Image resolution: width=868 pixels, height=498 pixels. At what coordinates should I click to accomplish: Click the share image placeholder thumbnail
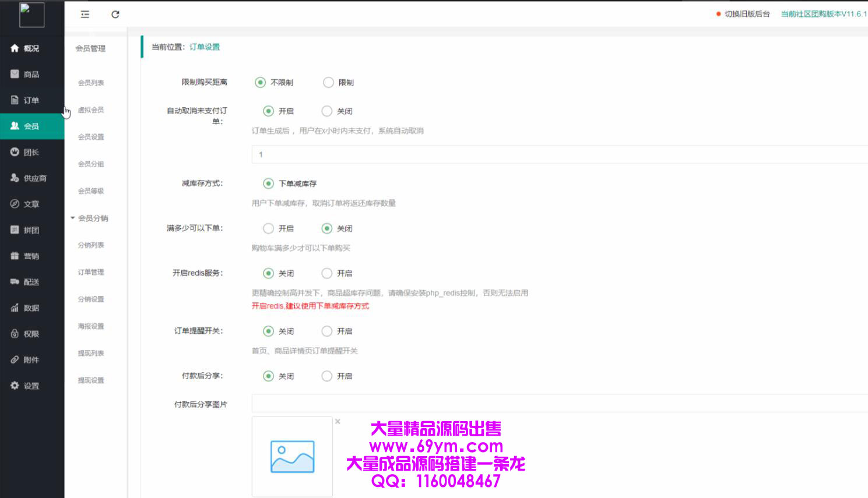[x=292, y=456]
